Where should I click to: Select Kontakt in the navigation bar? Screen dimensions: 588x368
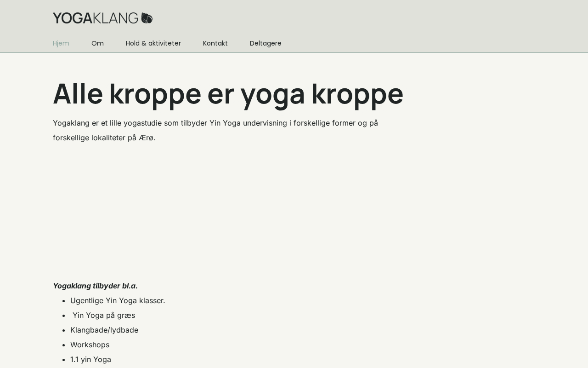215,43
